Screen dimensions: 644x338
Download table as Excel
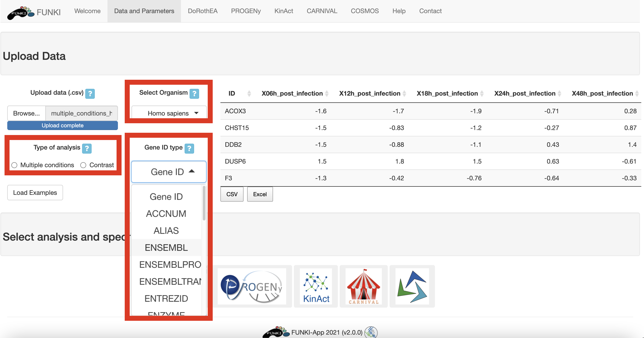pos(260,194)
